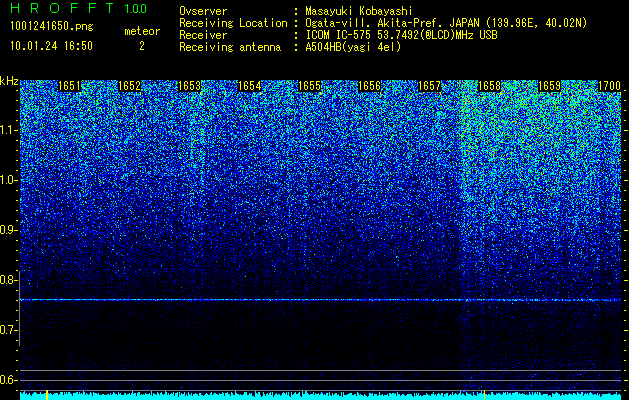Click the meteor count value 2
The height and width of the screenshot is (400, 629).
coord(142,46)
